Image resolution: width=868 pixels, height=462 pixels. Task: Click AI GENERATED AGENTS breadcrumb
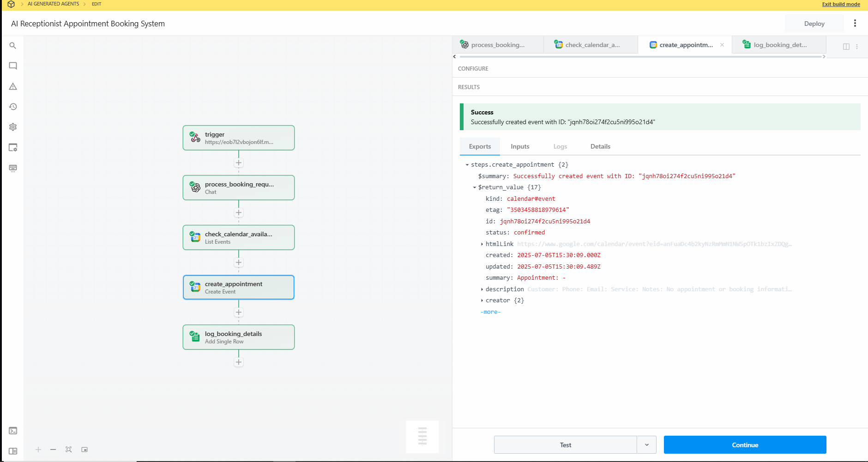(x=53, y=4)
